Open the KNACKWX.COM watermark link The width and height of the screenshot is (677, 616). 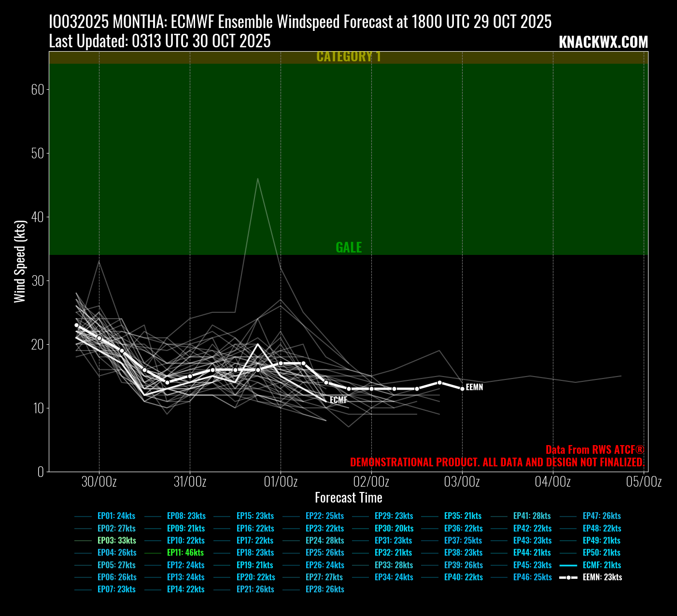tap(603, 42)
